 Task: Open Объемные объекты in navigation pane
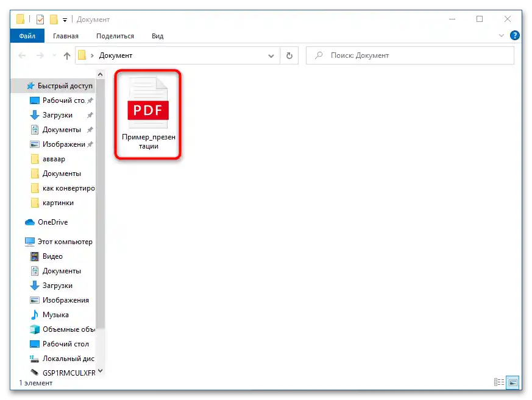tap(62, 329)
